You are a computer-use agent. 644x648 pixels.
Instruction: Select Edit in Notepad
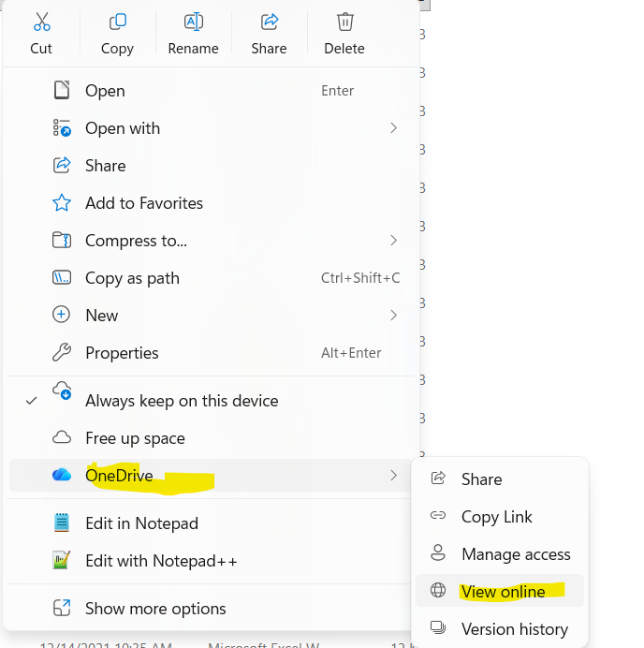pos(211,523)
